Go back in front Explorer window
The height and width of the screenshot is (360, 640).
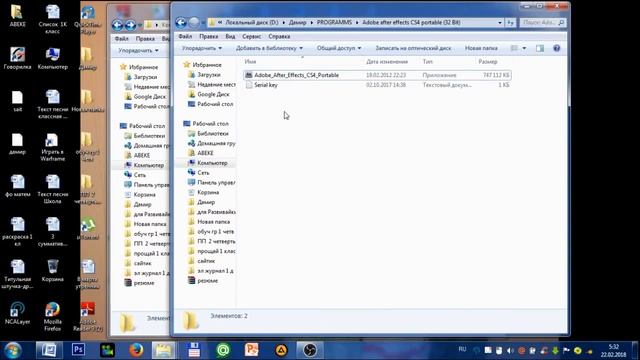click(x=181, y=22)
